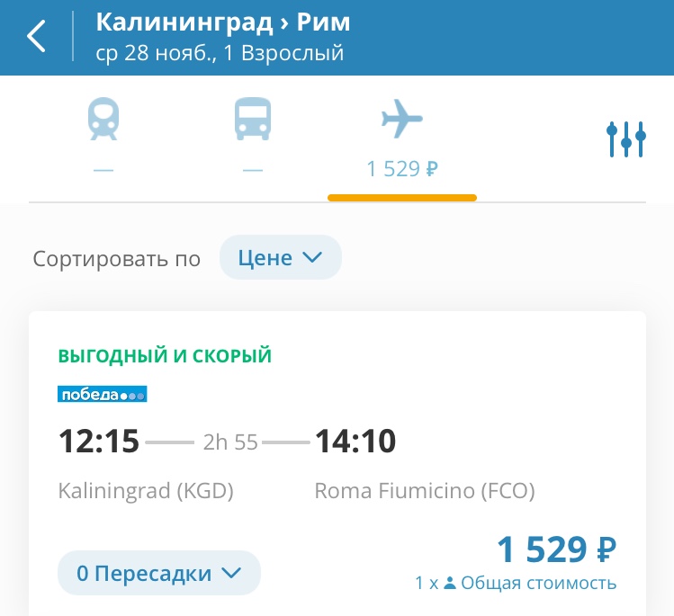Click the Победа airline logo
This screenshot has height=616, width=674.
point(103,394)
